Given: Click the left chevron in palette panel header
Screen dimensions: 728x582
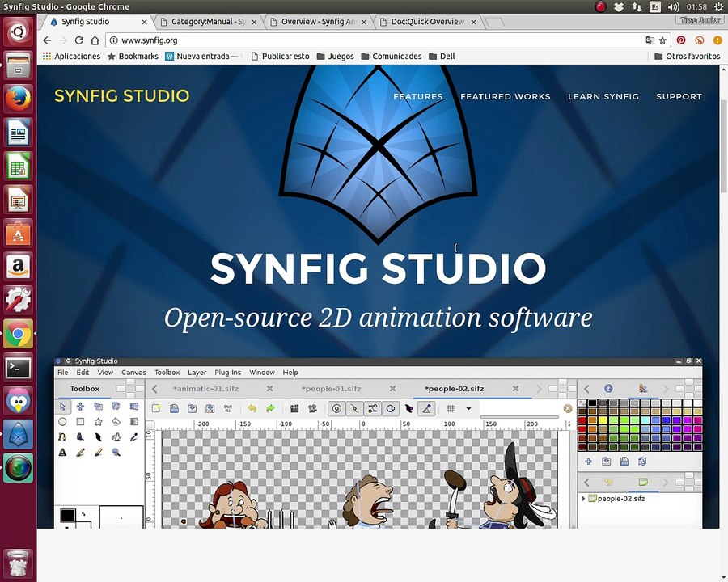Looking at the screenshot, I should (586, 389).
